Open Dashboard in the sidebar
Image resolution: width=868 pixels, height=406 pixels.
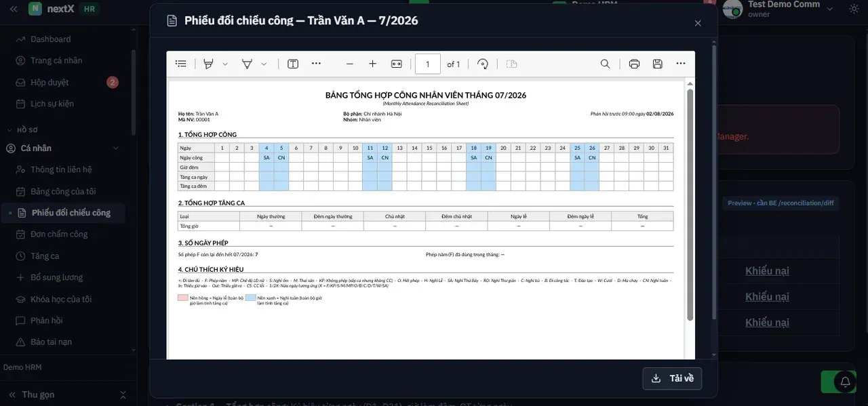[x=50, y=39]
